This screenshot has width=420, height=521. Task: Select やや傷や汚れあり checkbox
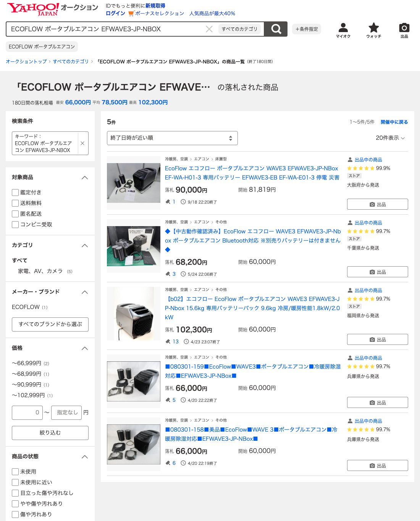point(15,504)
